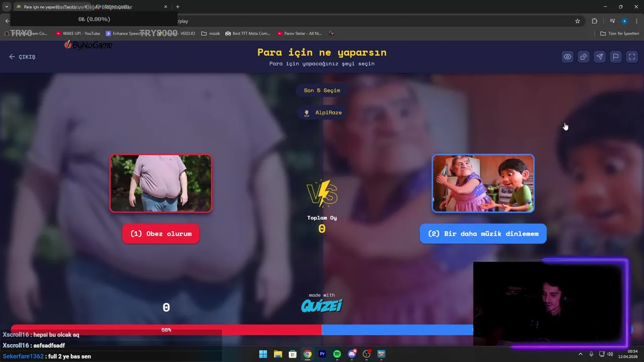Click chat message 'full 2 ye bas sen'
The width and height of the screenshot is (644, 362).
pos(69,356)
